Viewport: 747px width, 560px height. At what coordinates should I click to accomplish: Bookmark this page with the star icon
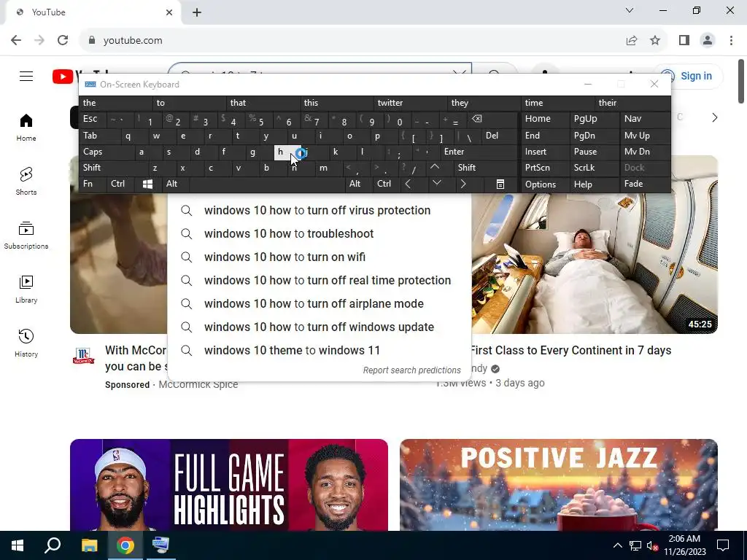(655, 41)
